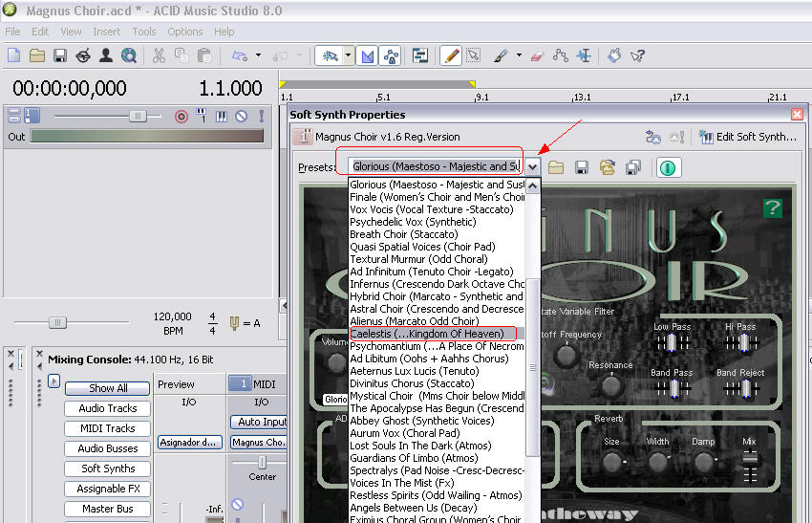Expand the Mixing Console side arrow button
Viewport: 812px width, 523px height.
pos(53,381)
